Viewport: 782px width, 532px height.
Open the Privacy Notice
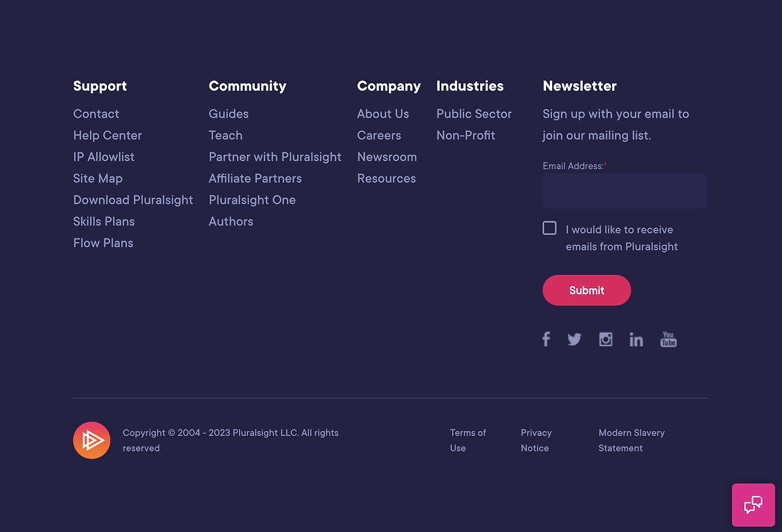pyautogui.click(x=536, y=440)
